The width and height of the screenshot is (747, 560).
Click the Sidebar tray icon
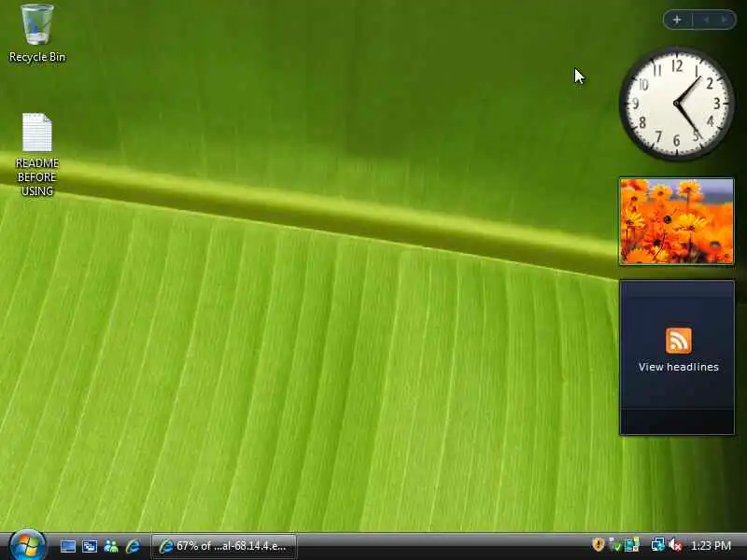pyautogui.click(x=632, y=545)
